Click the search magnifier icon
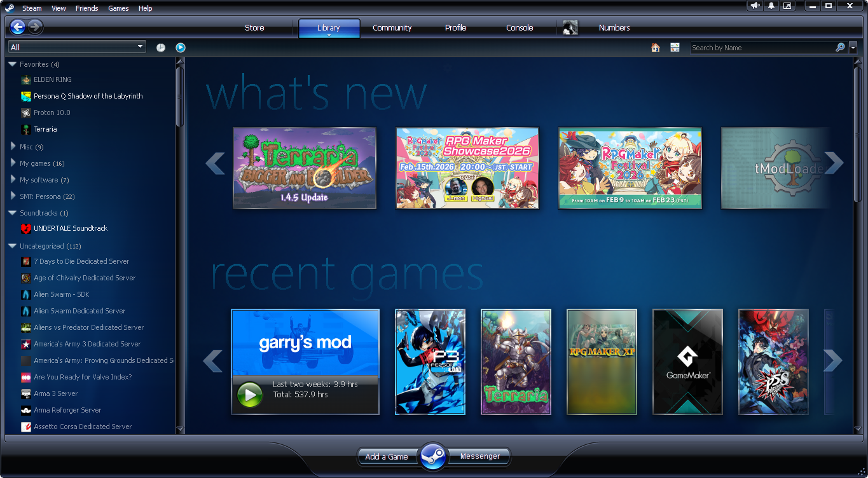 [x=840, y=48]
